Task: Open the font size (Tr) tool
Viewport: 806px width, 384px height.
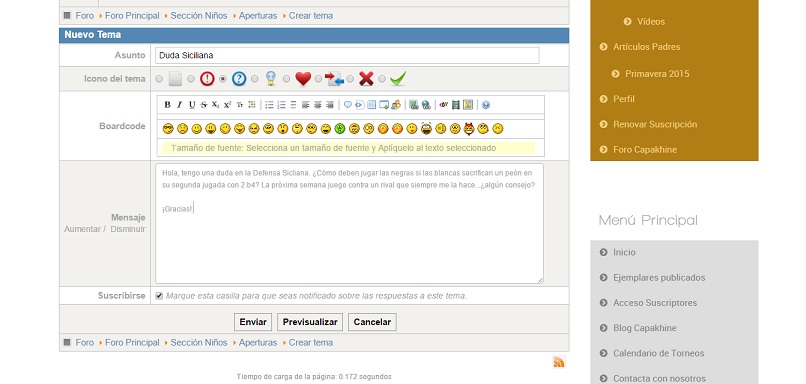Action: (240, 105)
